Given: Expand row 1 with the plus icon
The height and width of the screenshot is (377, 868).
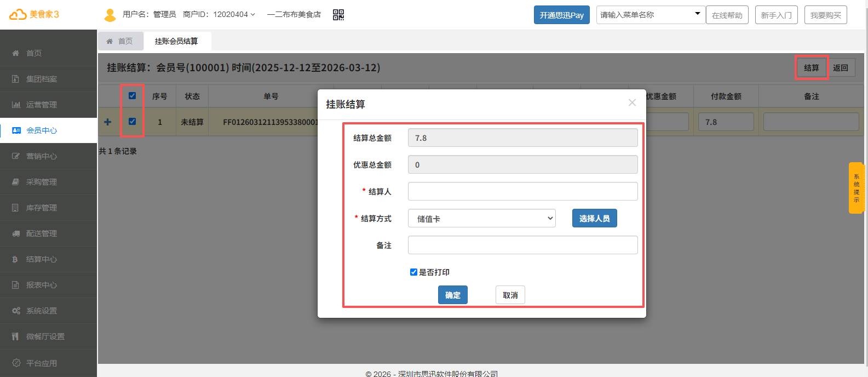Looking at the screenshot, I should click(108, 122).
